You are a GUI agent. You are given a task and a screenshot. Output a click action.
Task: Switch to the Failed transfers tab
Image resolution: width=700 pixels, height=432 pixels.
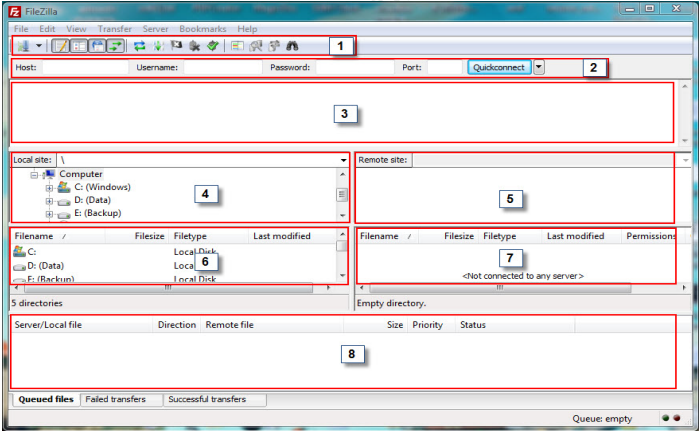click(x=121, y=399)
